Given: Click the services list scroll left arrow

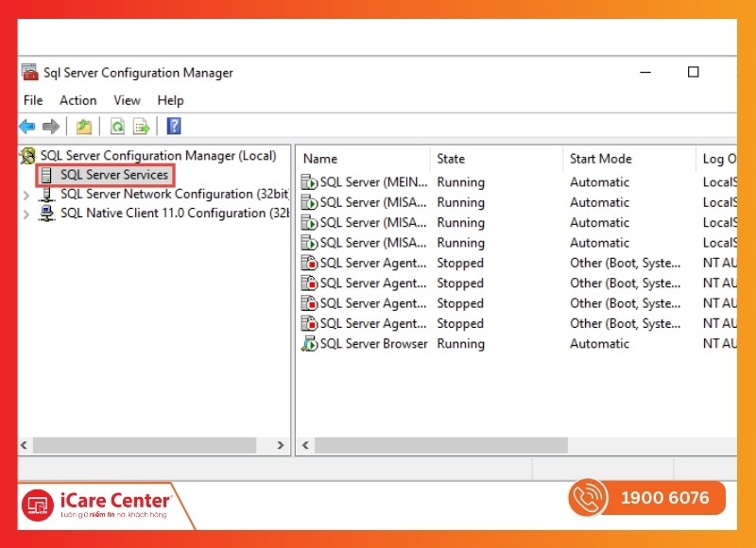Looking at the screenshot, I should (305, 445).
